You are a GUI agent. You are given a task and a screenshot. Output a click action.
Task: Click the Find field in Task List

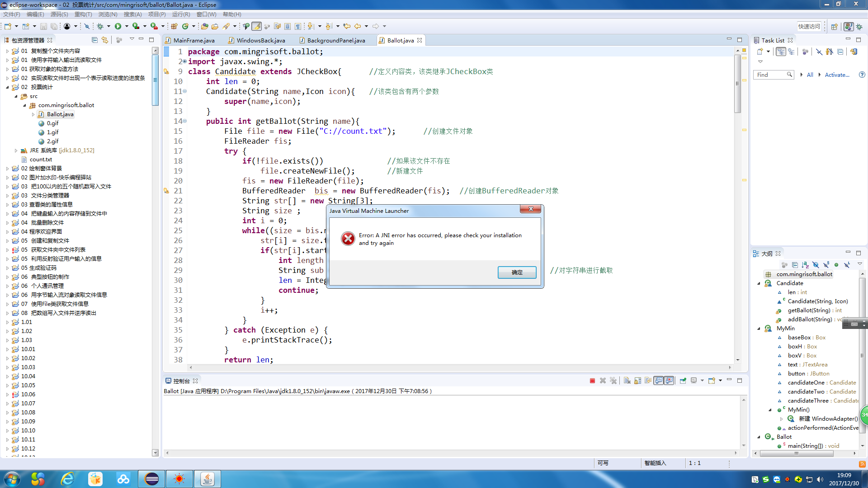[x=774, y=75]
